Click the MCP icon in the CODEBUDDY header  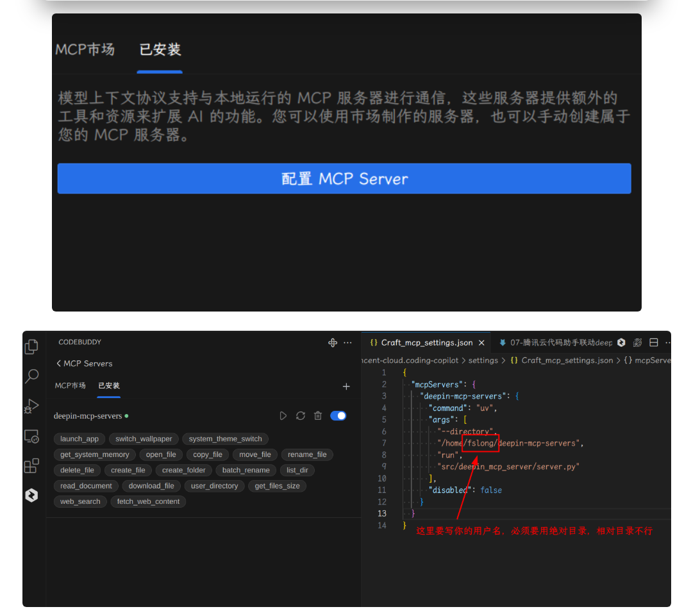(333, 342)
